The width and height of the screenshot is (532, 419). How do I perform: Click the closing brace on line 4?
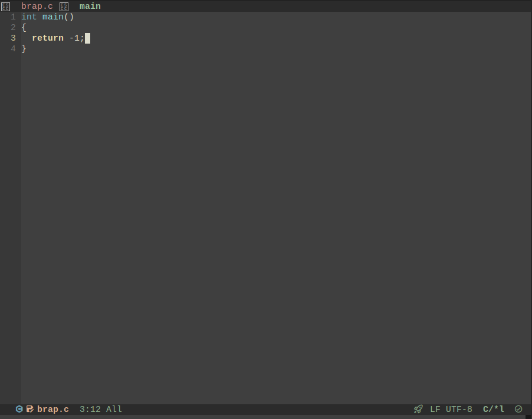(24, 48)
